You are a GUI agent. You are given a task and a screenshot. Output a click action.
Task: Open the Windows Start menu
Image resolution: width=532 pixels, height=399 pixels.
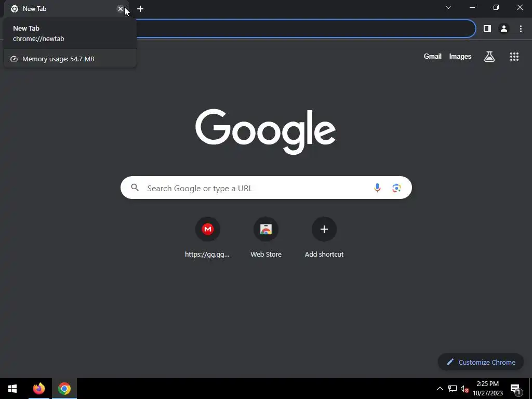12,389
